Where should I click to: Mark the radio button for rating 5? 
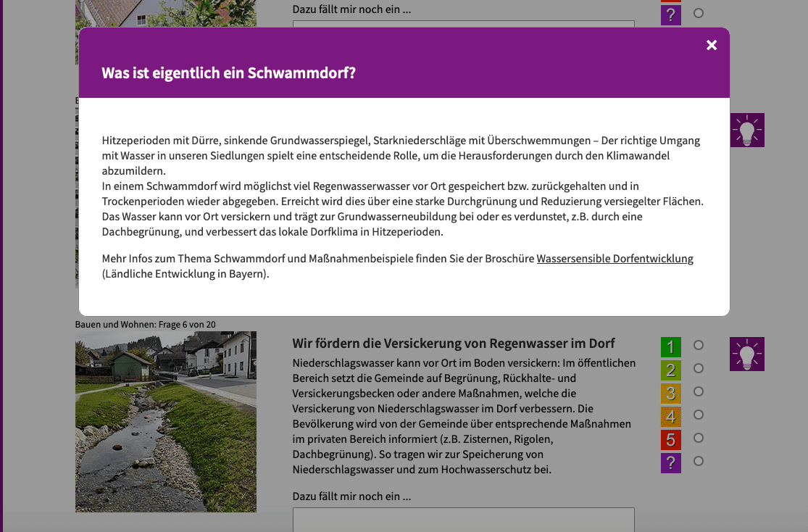699,438
